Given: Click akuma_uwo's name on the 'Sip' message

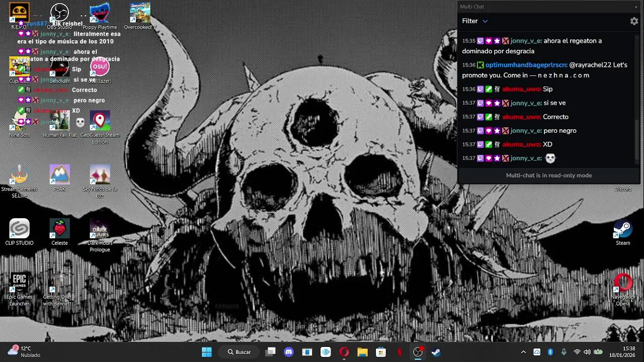Looking at the screenshot, I should click(521, 89).
